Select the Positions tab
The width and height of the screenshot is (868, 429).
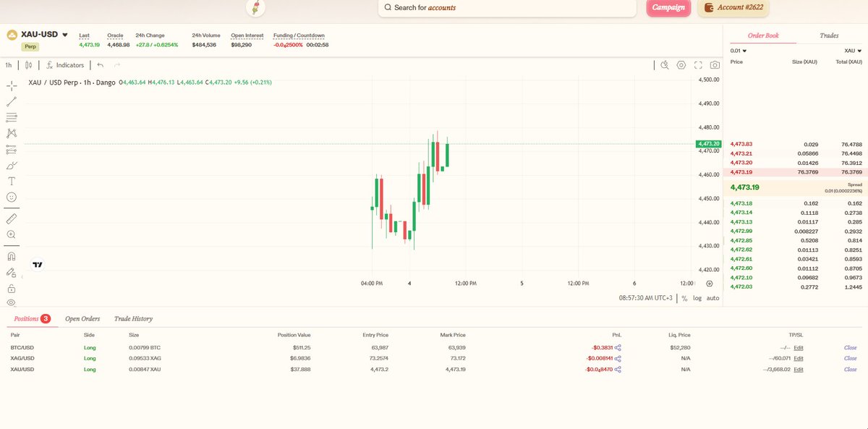click(32, 318)
